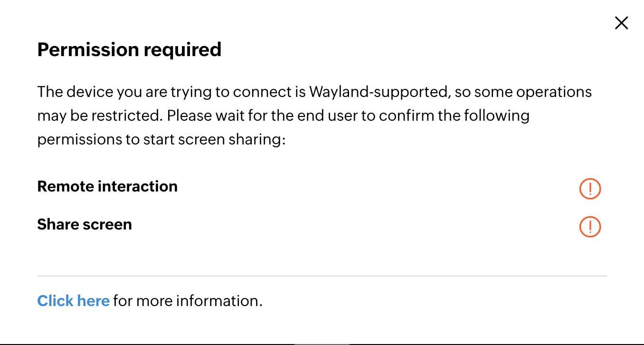Click the word 'Permission' in the title
This screenshot has width=644, height=345.
click(83, 49)
